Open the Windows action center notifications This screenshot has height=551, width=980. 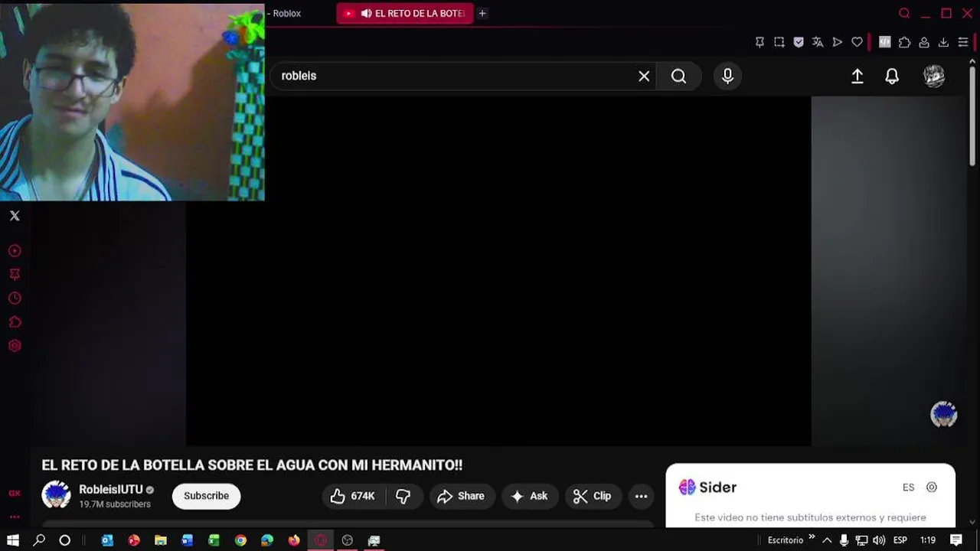click(956, 540)
